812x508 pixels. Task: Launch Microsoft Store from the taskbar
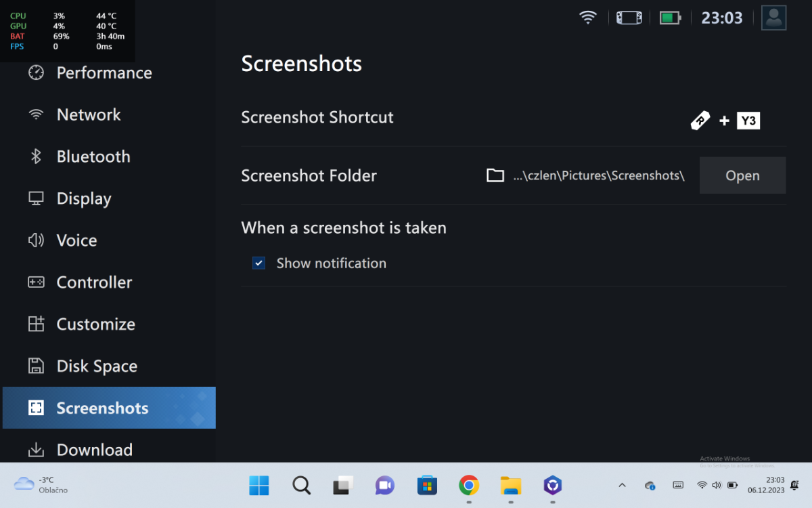(x=427, y=485)
